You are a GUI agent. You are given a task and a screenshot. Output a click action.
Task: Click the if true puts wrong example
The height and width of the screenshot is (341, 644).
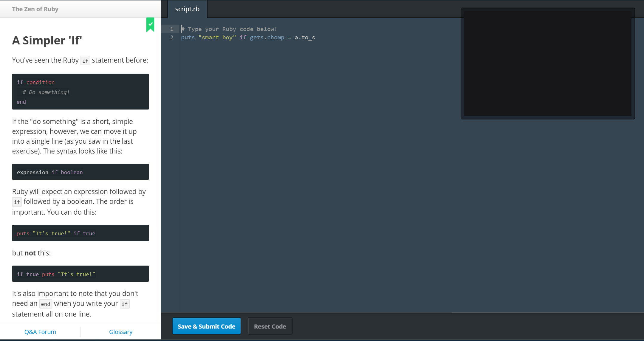click(x=80, y=274)
